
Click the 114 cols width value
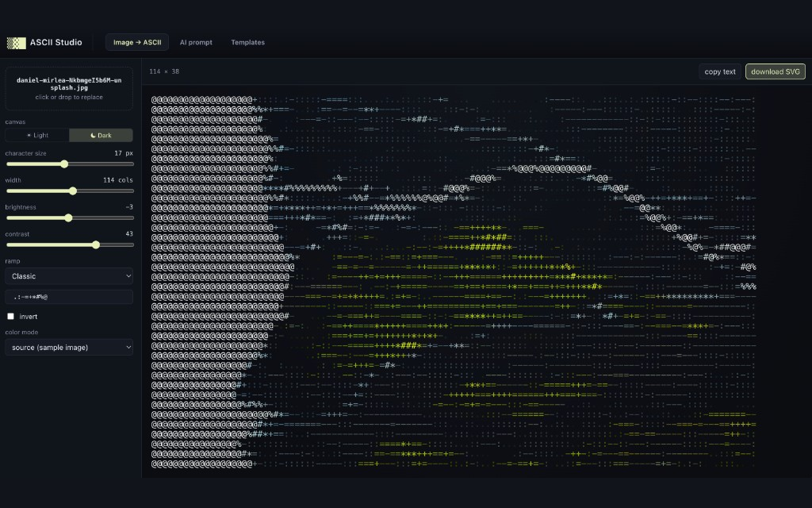pyautogui.click(x=118, y=180)
